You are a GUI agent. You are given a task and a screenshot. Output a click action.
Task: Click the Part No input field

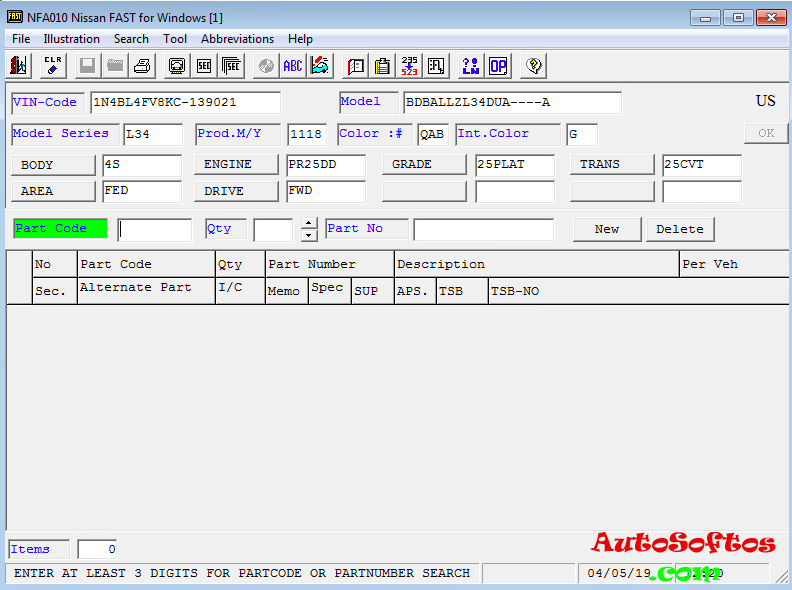pyautogui.click(x=483, y=230)
